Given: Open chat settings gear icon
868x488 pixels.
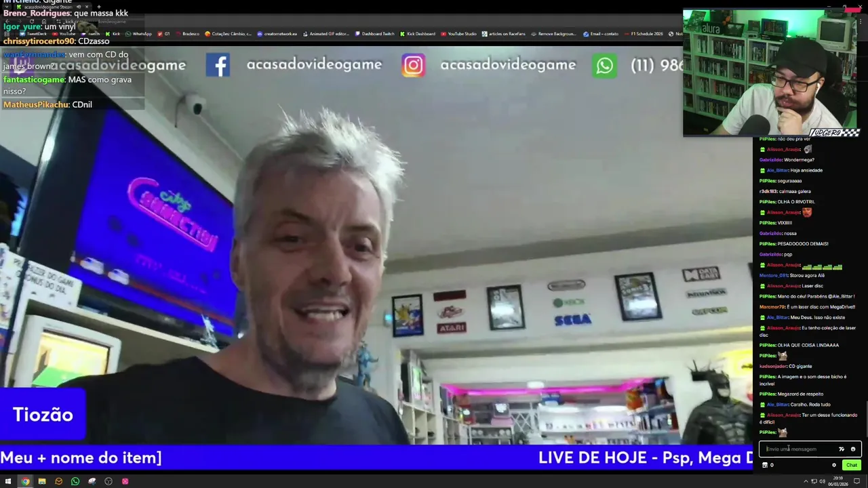Looking at the screenshot, I should tap(834, 465).
